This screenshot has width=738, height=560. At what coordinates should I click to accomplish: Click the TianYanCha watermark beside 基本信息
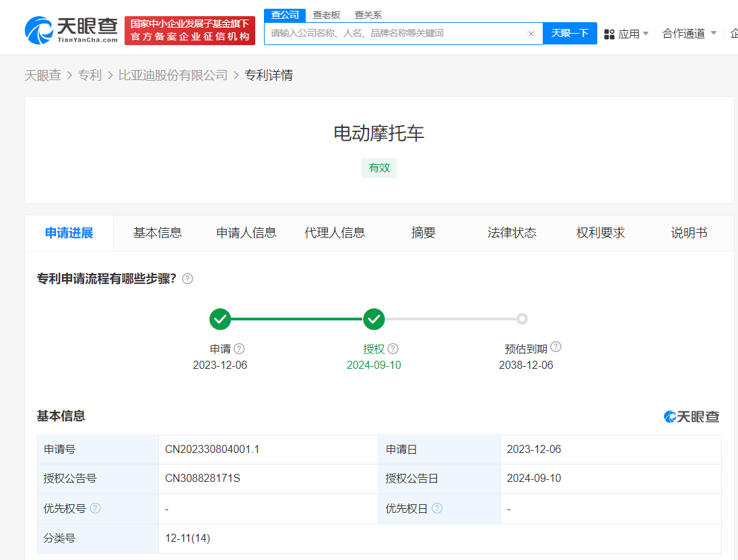[692, 416]
